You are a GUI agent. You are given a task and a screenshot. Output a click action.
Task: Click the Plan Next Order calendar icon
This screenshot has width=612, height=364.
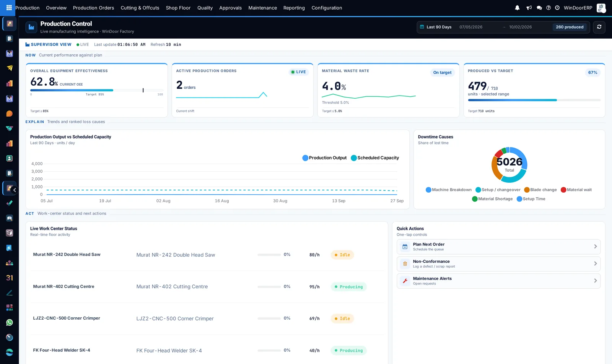[x=405, y=247]
